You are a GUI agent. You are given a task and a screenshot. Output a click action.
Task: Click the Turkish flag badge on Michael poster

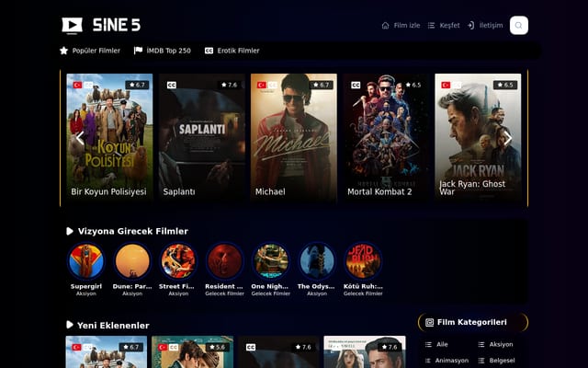click(x=261, y=86)
